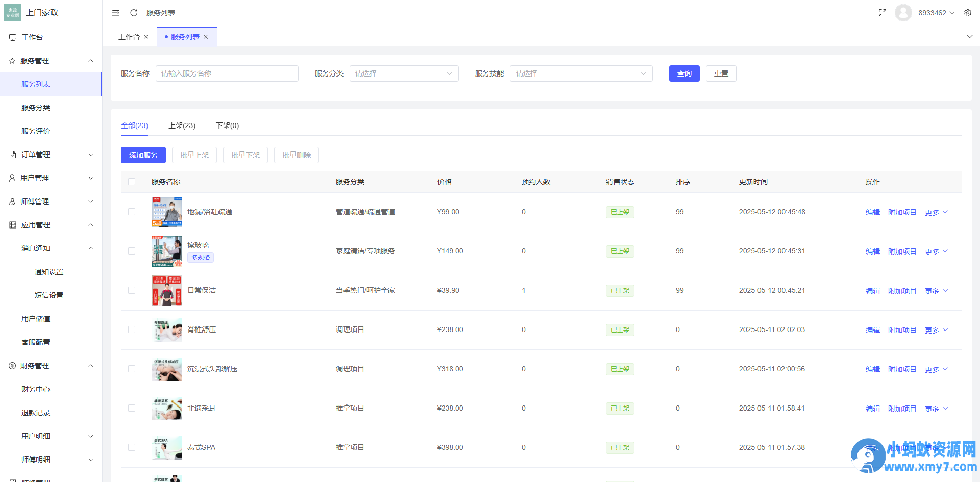
Task: Switch to the 工作台 tab
Action: pyautogui.click(x=130, y=36)
